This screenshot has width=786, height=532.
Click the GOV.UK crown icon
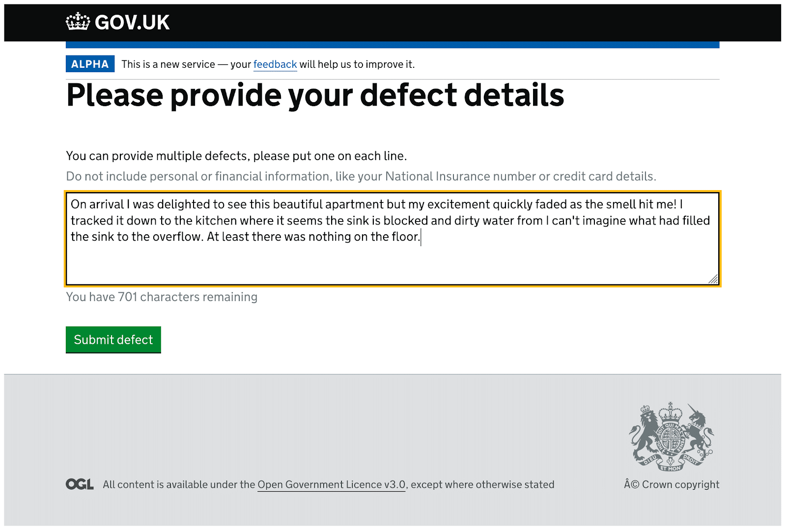(78, 22)
